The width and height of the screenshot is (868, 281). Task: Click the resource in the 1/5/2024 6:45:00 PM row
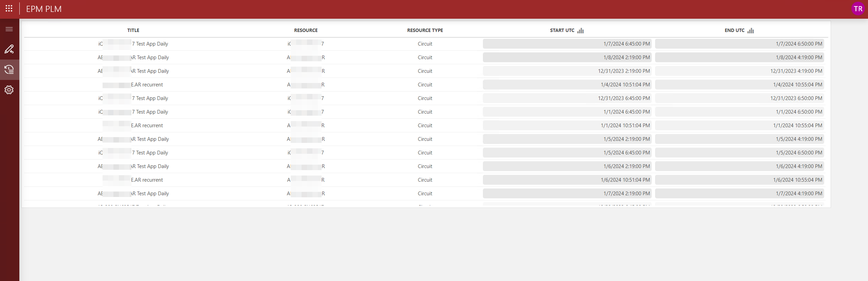point(306,153)
